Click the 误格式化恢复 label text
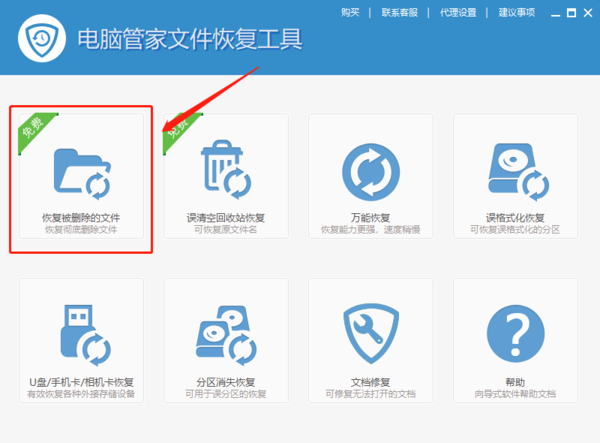 point(515,218)
